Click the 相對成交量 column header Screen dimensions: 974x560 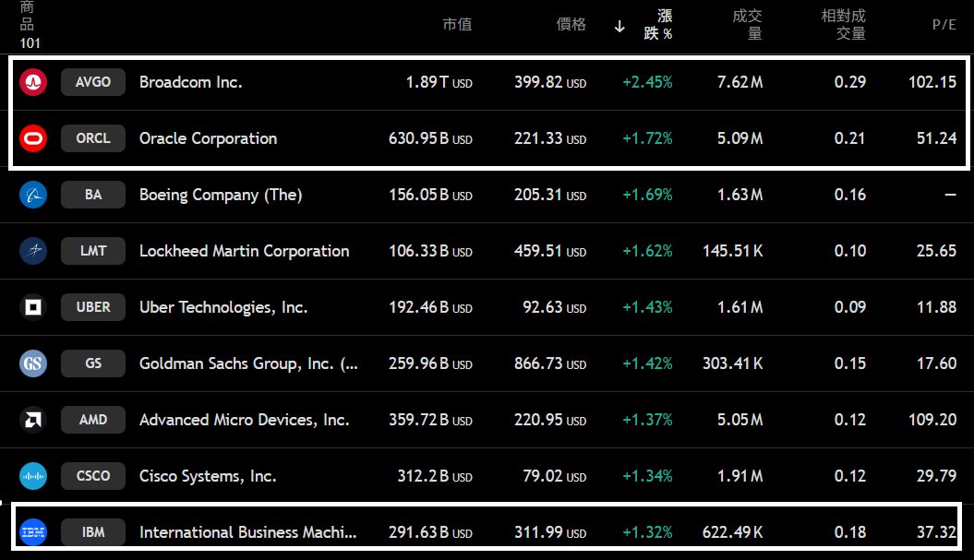tap(844, 25)
